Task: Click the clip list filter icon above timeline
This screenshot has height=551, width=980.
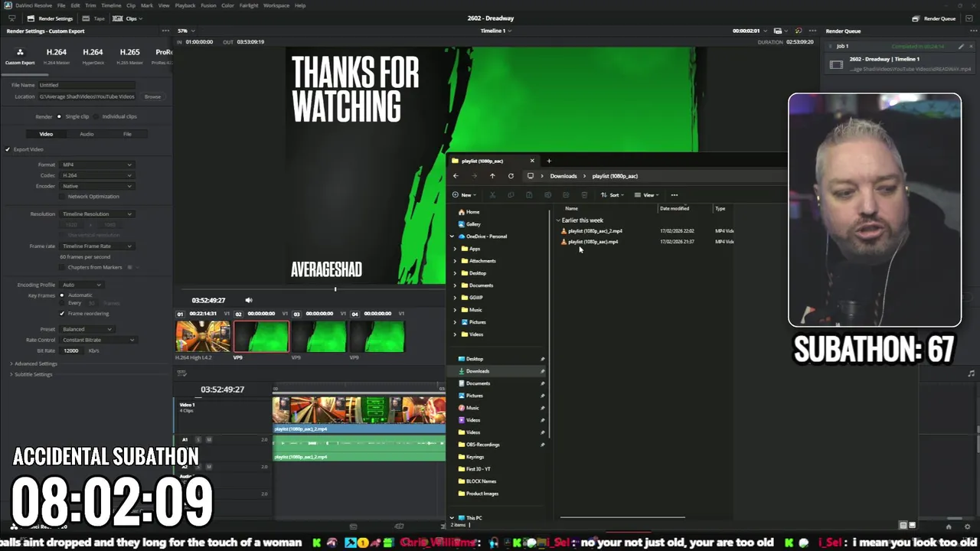Action: point(181,373)
